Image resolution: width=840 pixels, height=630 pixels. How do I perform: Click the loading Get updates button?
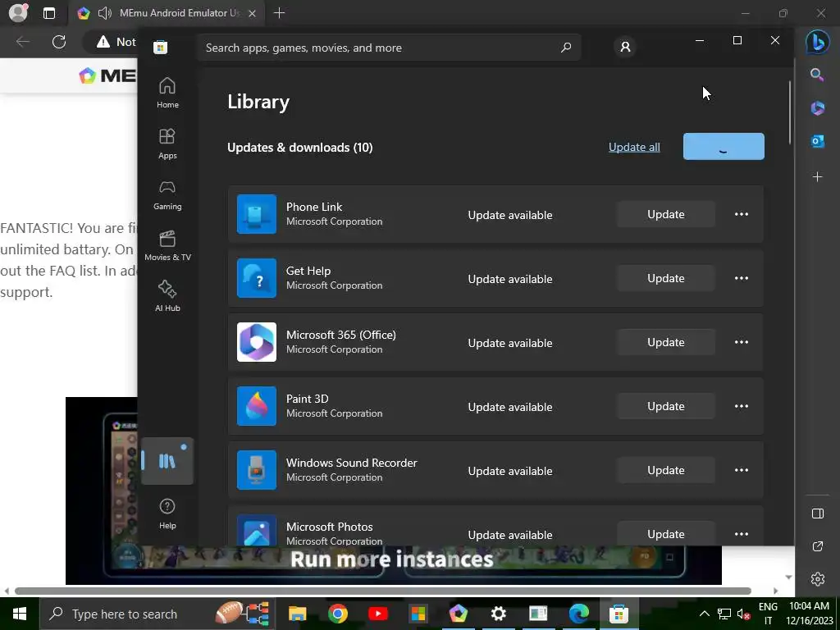[724, 146]
